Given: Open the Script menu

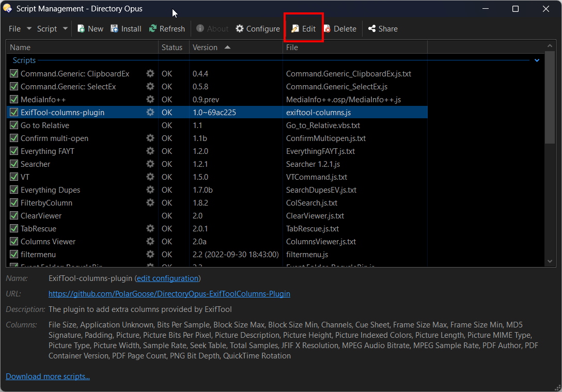Looking at the screenshot, I should (47, 29).
